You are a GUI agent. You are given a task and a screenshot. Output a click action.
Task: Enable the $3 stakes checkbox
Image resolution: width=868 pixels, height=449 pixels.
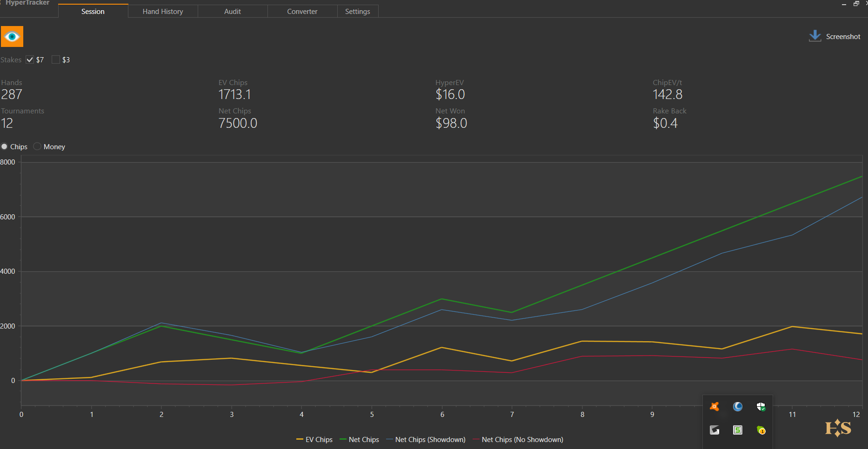click(56, 59)
